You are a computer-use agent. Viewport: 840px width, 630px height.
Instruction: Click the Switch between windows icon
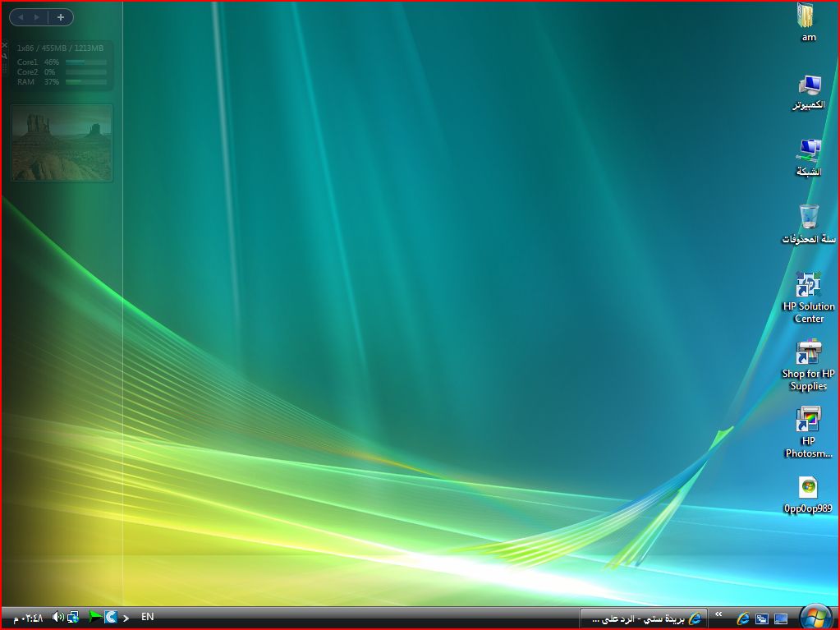pyautogui.click(x=761, y=619)
